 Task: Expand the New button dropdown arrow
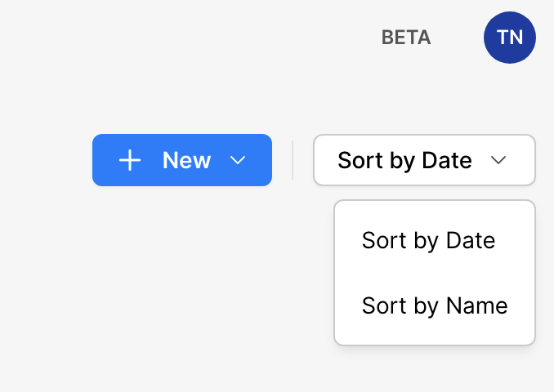(x=238, y=160)
